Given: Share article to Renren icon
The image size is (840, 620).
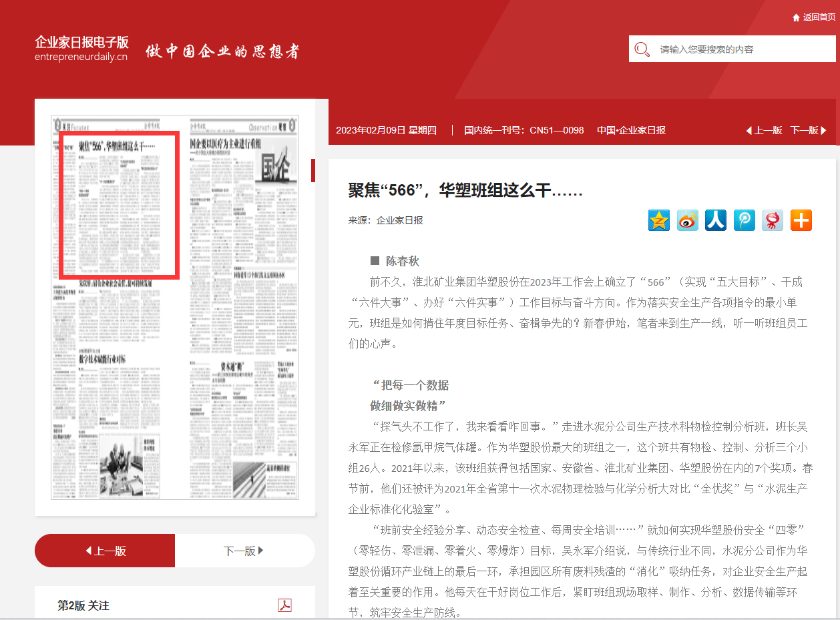Looking at the screenshot, I should pyautogui.click(x=716, y=220).
